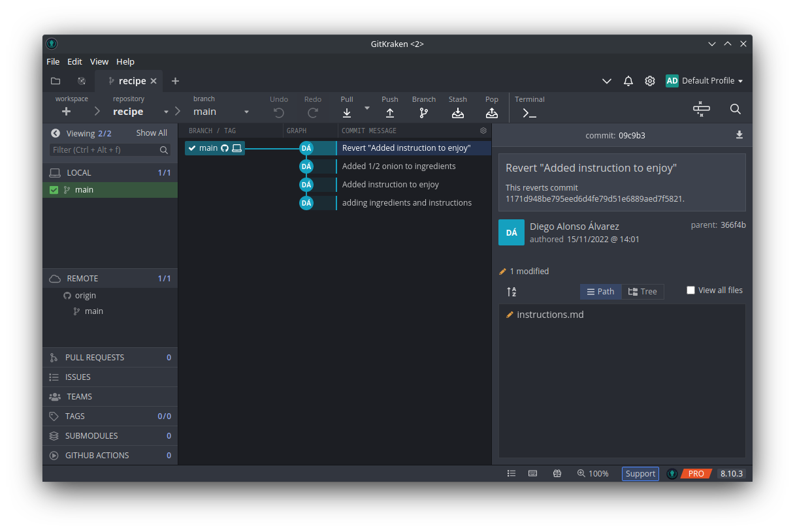Open preferences gear icon

(x=650, y=81)
